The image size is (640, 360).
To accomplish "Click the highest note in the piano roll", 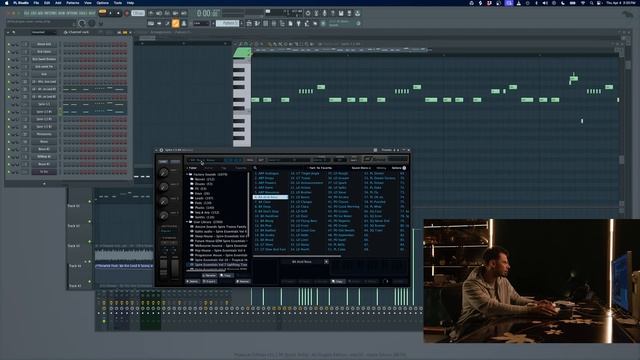I will pos(574,78).
